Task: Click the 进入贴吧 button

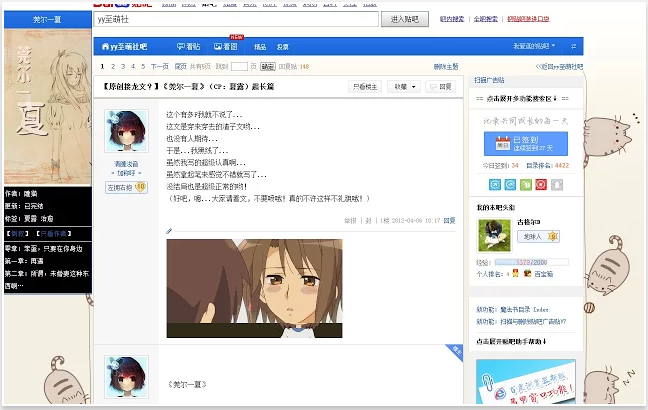Action: [x=405, y=19]
